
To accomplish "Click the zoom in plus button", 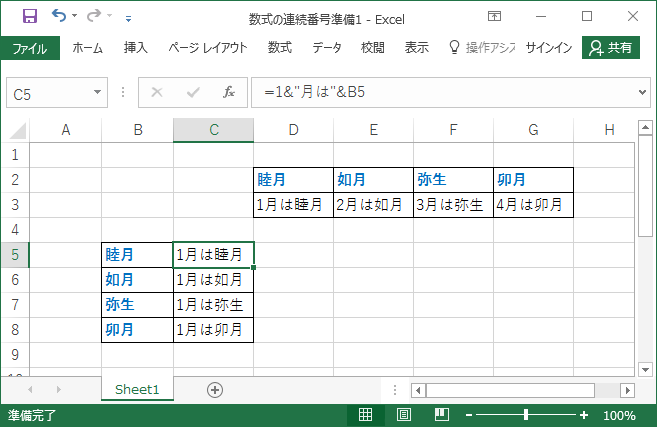I will click(x=584, y=415).
